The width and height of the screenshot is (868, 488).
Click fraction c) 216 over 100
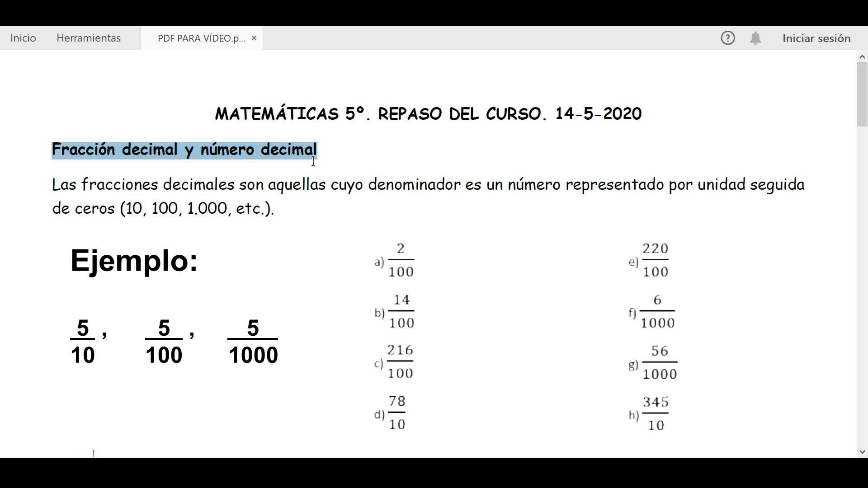pos(400,361)
